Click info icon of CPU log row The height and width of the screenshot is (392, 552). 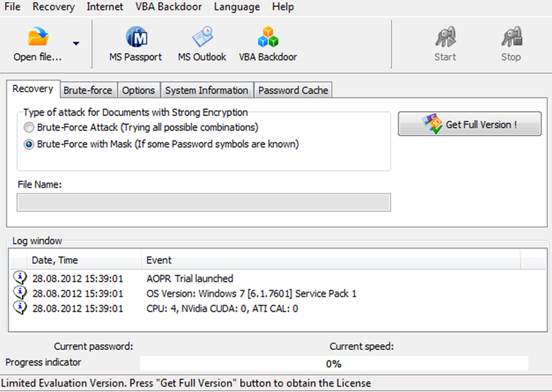pos(20,308)
